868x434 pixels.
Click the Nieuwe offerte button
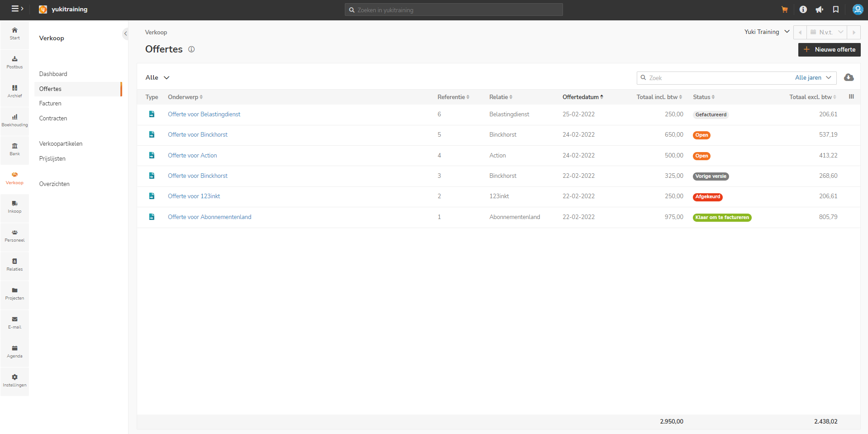[829, 49]
